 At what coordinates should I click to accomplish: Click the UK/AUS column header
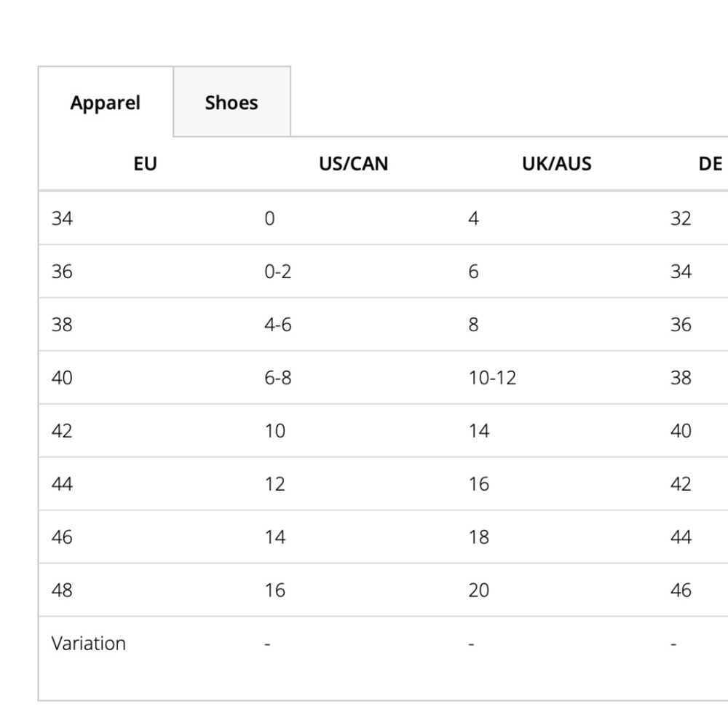(557, 164)
